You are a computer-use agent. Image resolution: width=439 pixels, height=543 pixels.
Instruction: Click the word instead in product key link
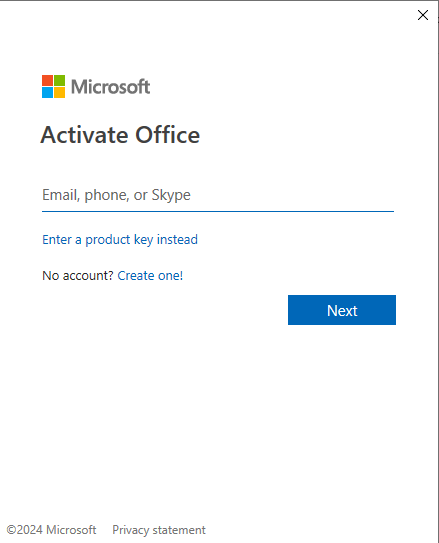click(x=177, y=239)
